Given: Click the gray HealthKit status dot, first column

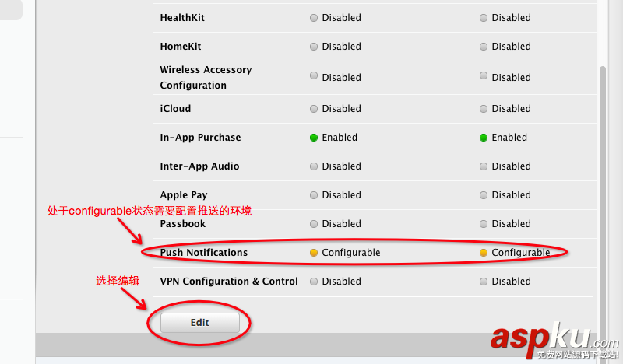Looking at the screenshot, I should (314, 18).
